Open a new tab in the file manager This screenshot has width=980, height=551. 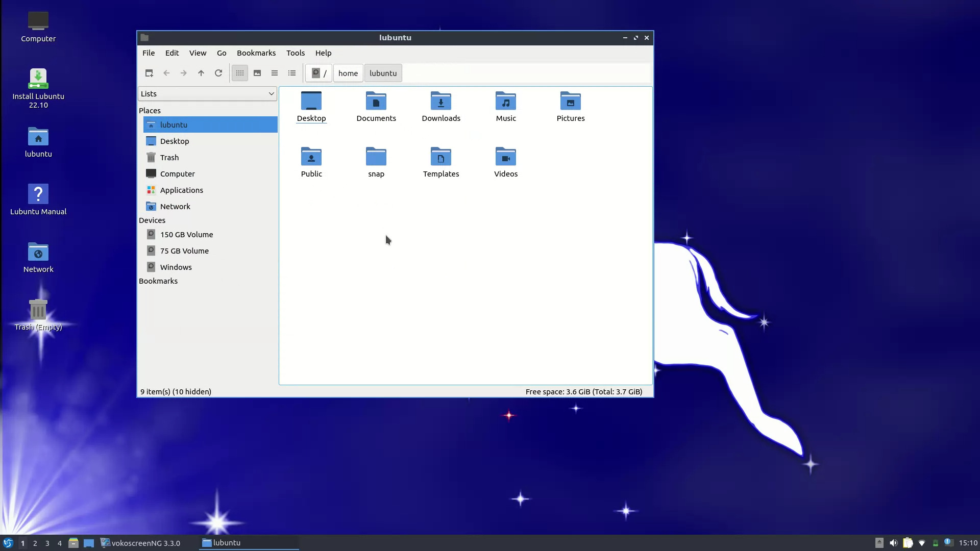(x=149, y=73)
